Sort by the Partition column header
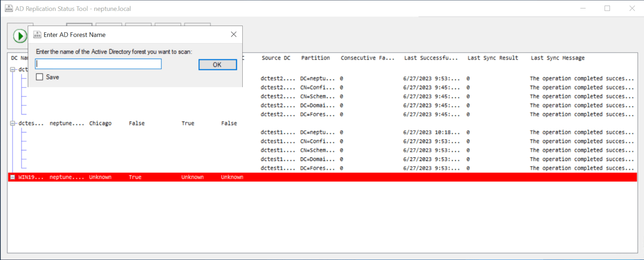The width and height of the screenshot is (644, 260). point(315,58)
